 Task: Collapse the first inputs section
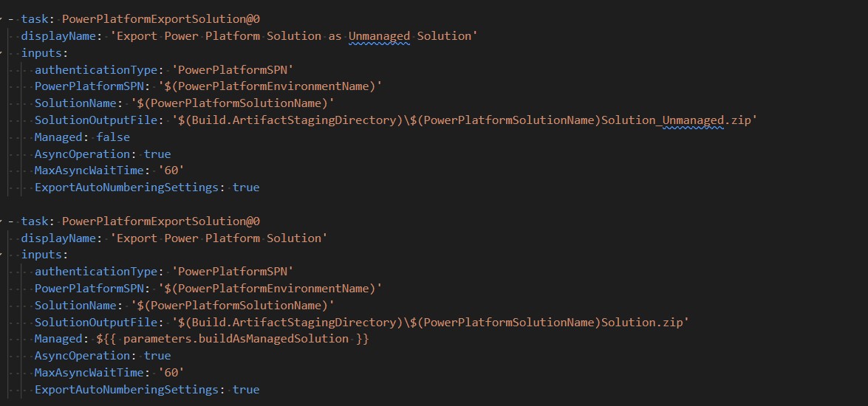[2, 53]
